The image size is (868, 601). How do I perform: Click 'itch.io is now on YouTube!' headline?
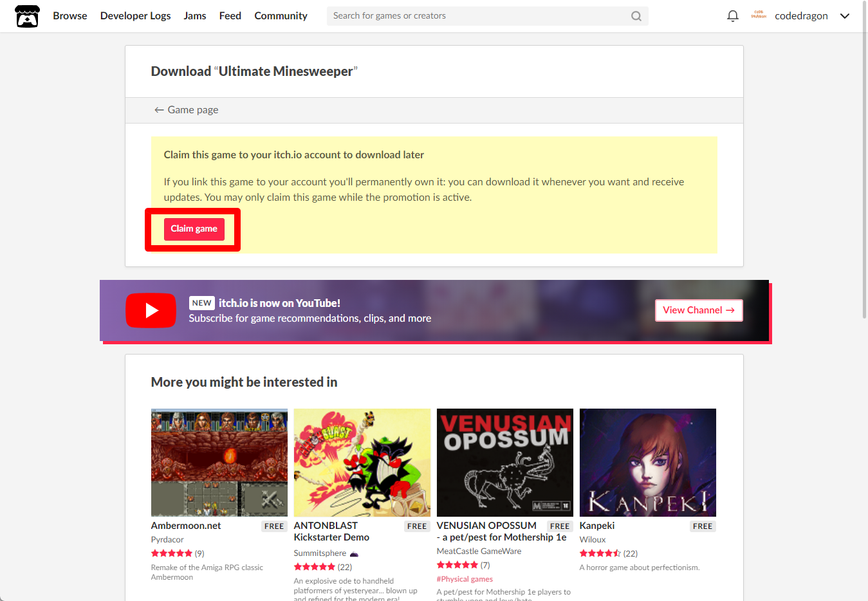pos(279,303)
